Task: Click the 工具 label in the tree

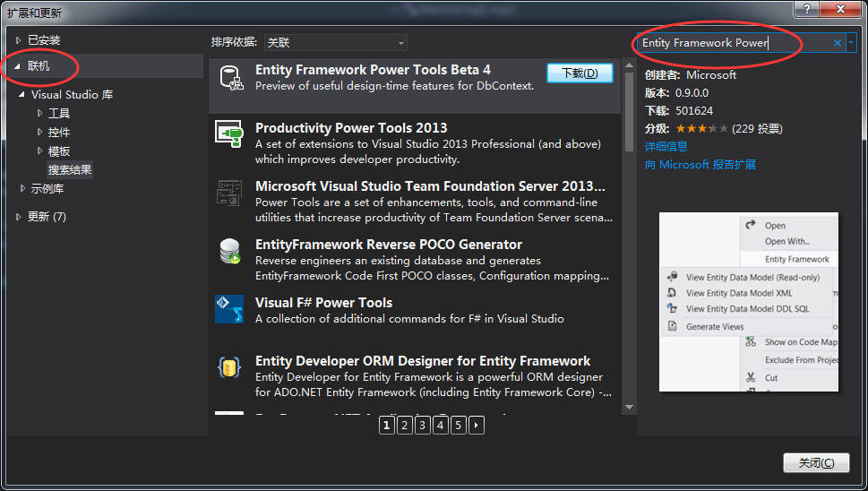Action: pyautogui.click(x=59, y=114)
